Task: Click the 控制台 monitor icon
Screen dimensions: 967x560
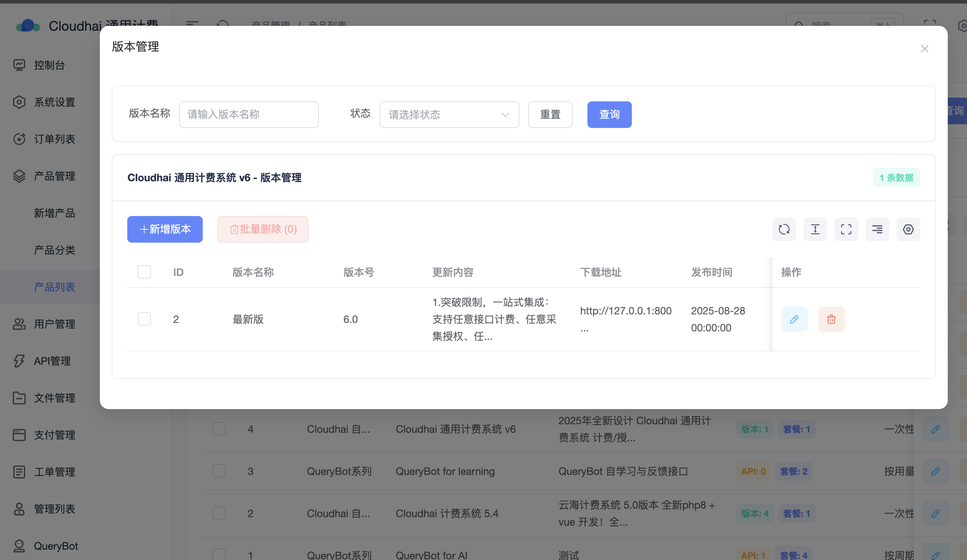Action: pos(19,65)
